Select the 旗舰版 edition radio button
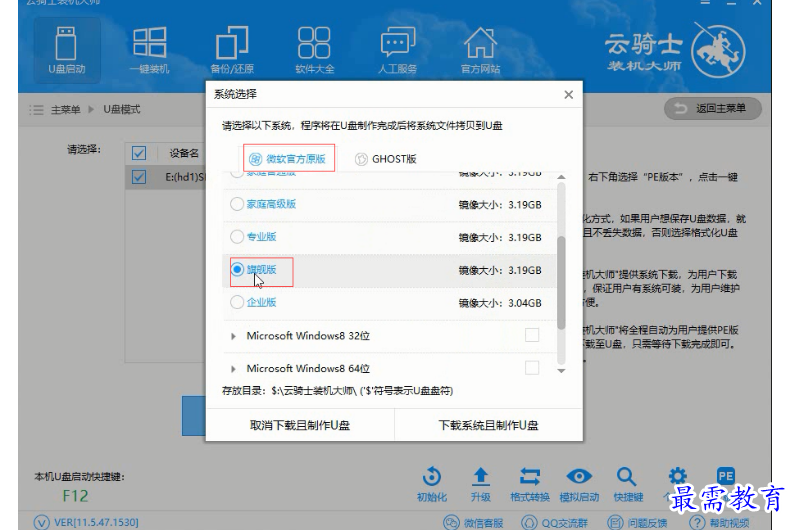Viewport: 793px width, 530px height. (x=237, y=270)
